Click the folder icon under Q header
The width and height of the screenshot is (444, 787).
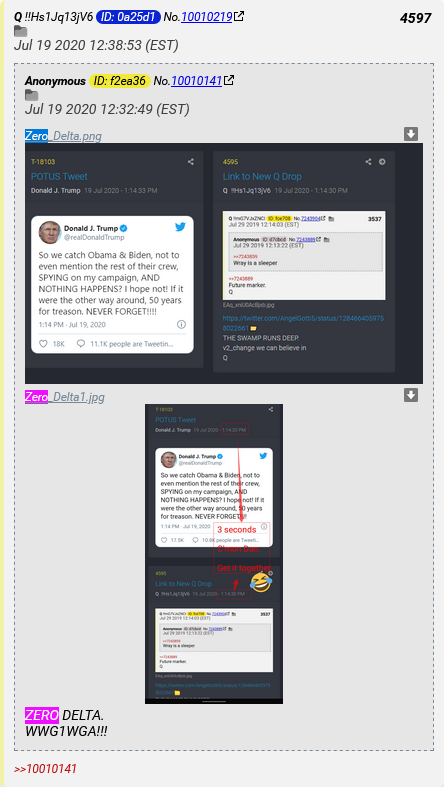tap(21, 31)
